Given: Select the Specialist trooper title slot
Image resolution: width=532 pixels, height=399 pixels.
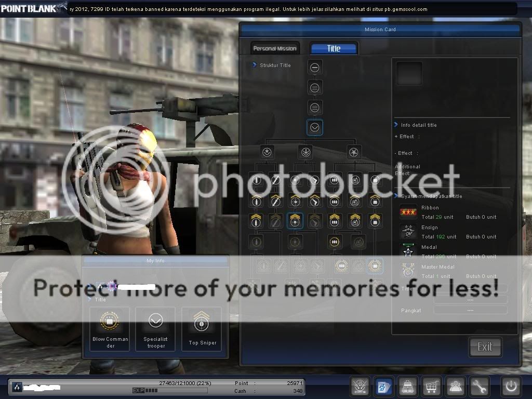Looking at the screenshot, I should point(155,329).
